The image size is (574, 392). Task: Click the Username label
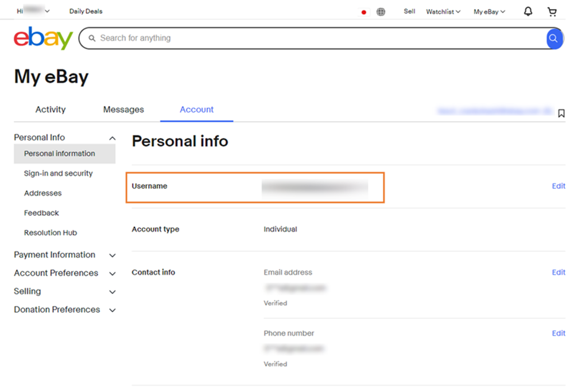click(x=149, y=186)
